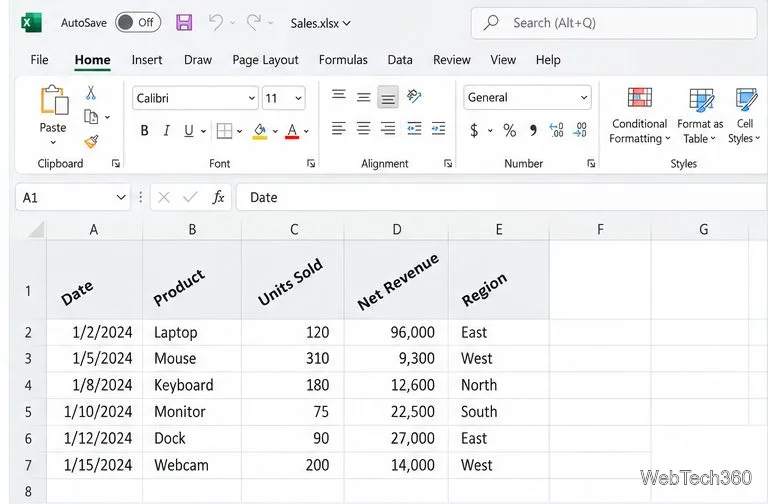Open the Review tab
Image resolution: width=768 pixels, height=504 pixels.
pyautogui.click(x=452, y=60)
